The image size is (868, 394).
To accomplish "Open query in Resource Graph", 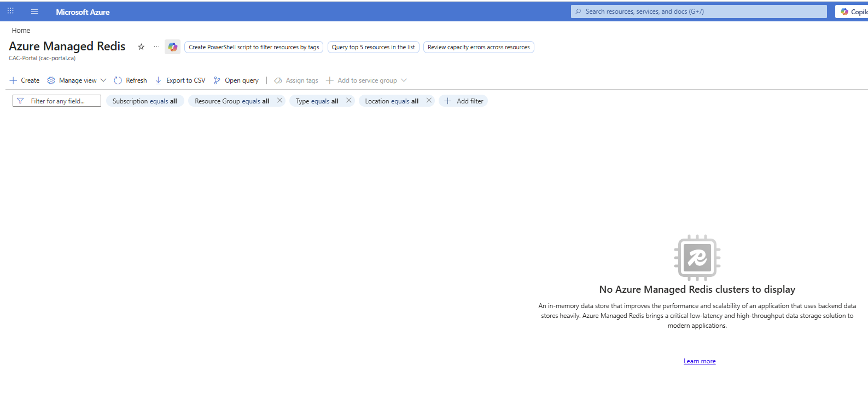I will (236, 80).
